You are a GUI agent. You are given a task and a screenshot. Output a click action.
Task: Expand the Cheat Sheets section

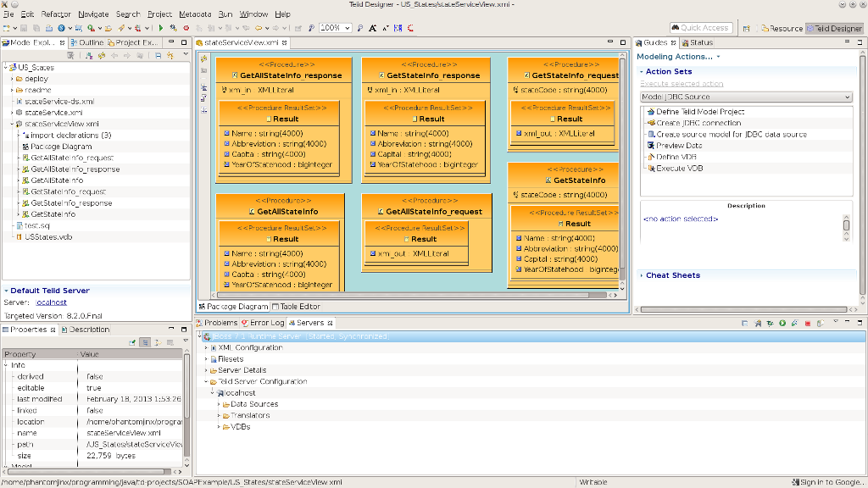[x=672, y=275]
